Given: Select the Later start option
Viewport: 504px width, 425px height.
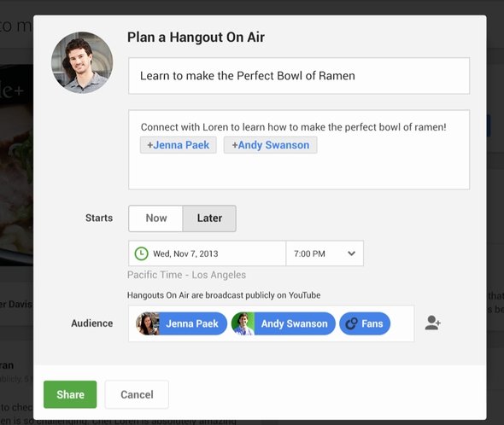Looking at the screenshot, I should point(209,218).
